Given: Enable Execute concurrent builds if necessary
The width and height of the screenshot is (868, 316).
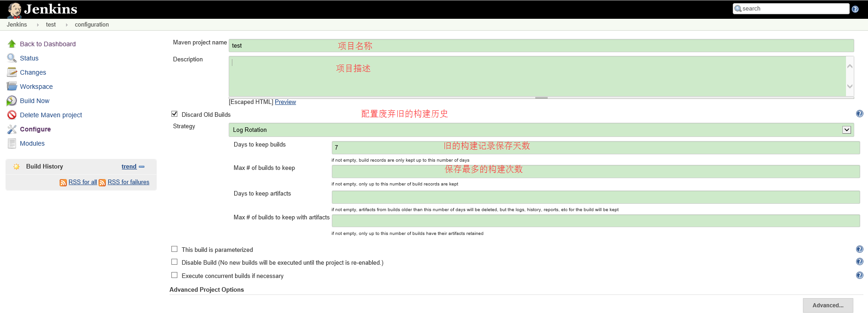Looking at the screenshot, I should [175, 275].
